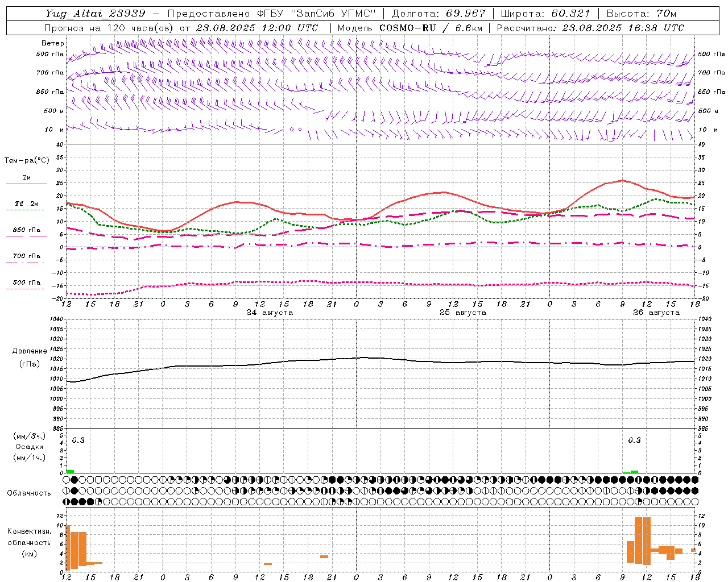
Task: Click the Давление panel label
Action: pos(30,351)
